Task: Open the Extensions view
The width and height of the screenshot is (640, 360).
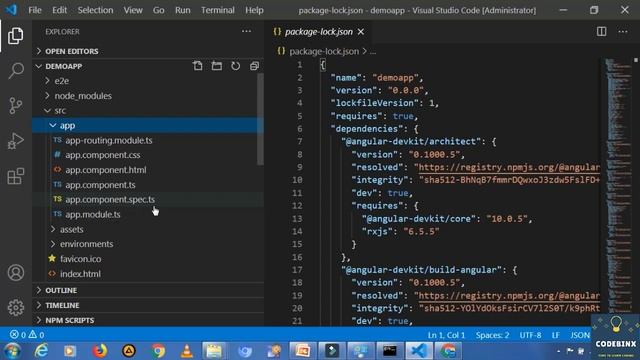Action: [x=16, y=176]
